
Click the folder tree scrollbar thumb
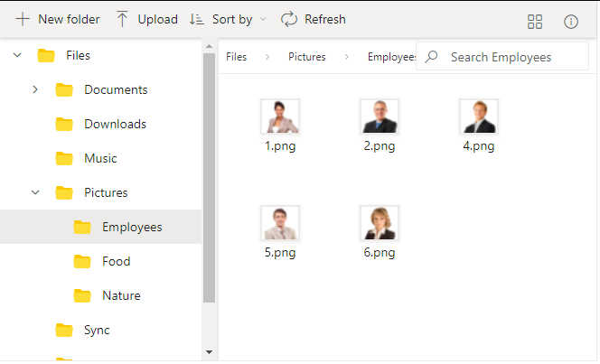pyautogui.click(x=209, y=178)
